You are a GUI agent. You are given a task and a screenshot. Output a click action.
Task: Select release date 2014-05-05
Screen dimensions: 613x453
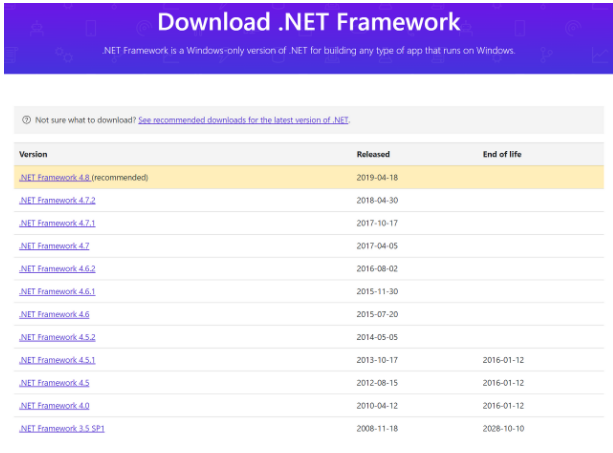[377, 337]
